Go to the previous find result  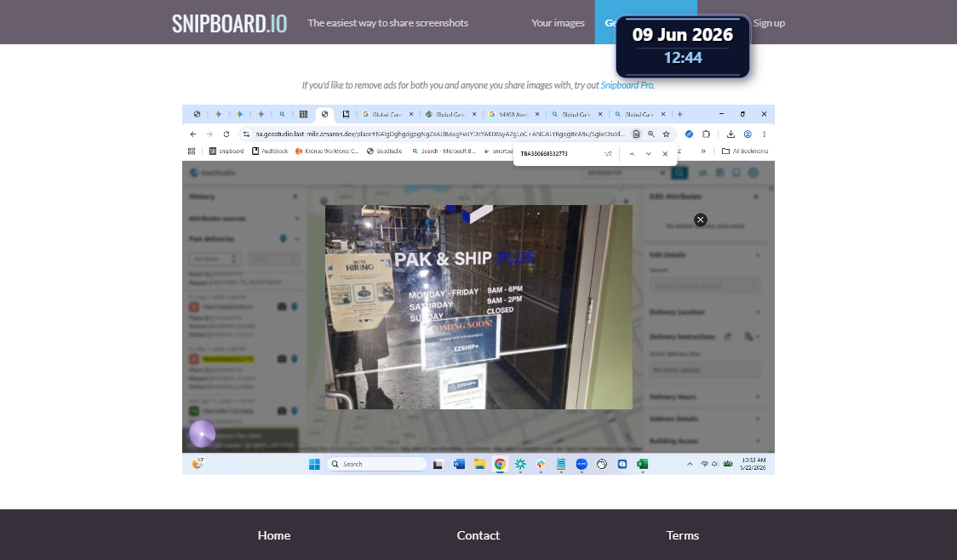point(632,154)
